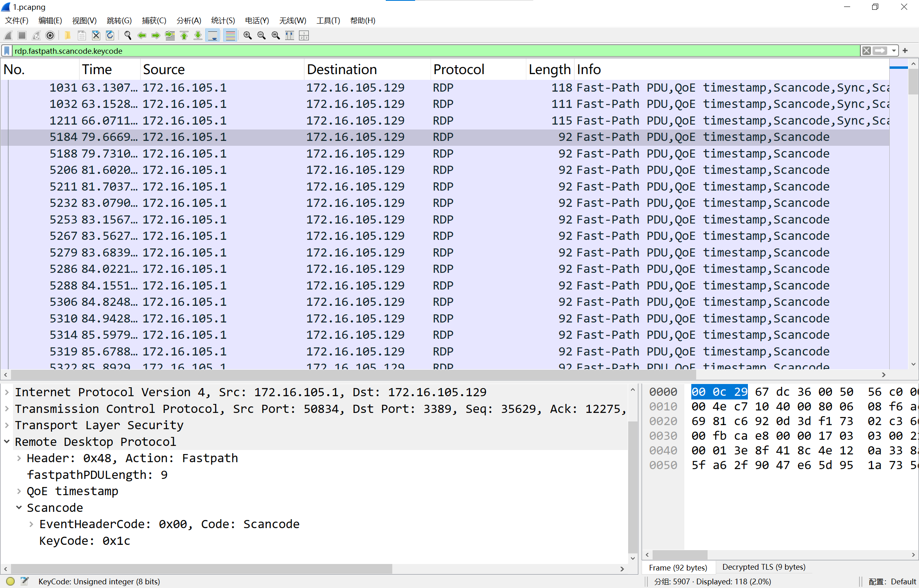Stop capture with the square icon
Screen dimensions: 919x588
[x=22, y=36]
